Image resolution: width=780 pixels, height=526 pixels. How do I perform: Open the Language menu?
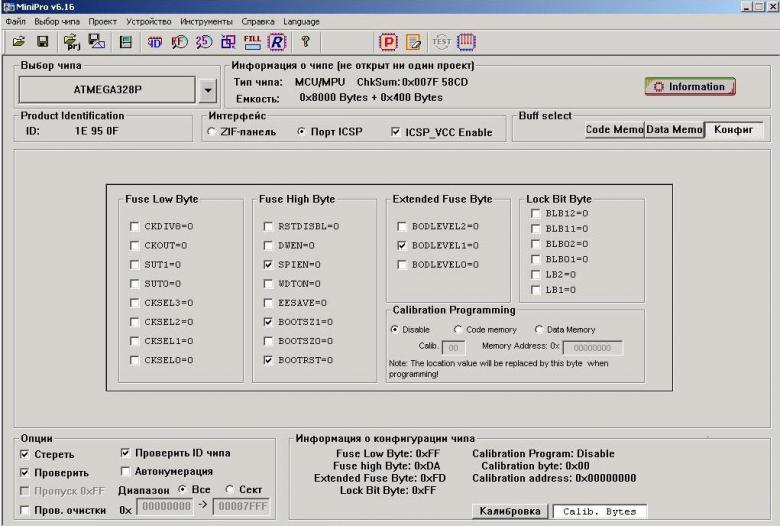tap(301, 21)
